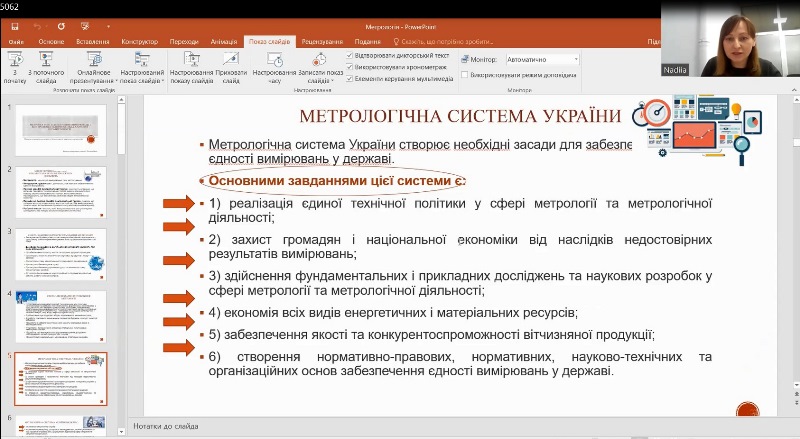Screen dimensions: 800x439
Task: Click thumbnail pane scroll up arrow
Action: click(x=121, y=100)
